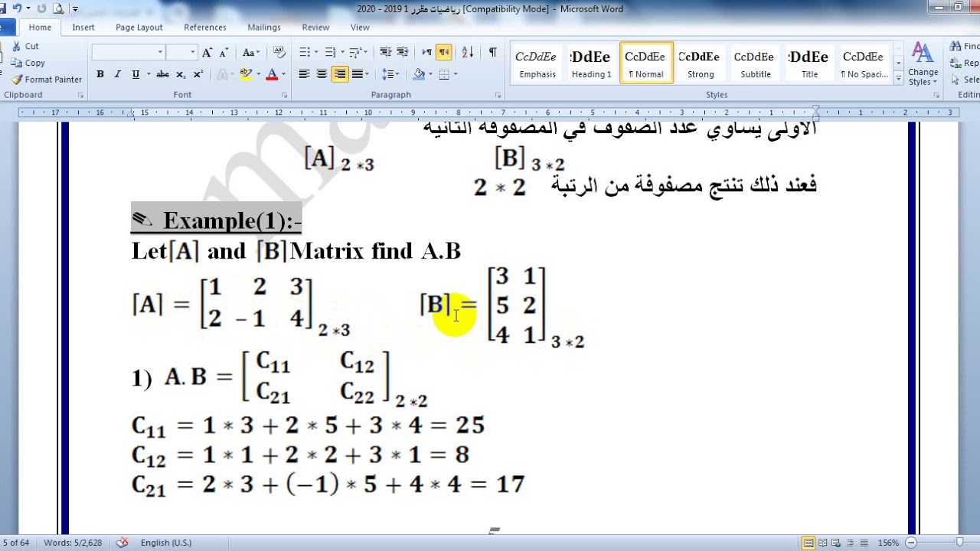The height and width of the screenshot is (551, 980).
Task: Clear formatting with the eraser icon
Action: (x=281, y=53)
